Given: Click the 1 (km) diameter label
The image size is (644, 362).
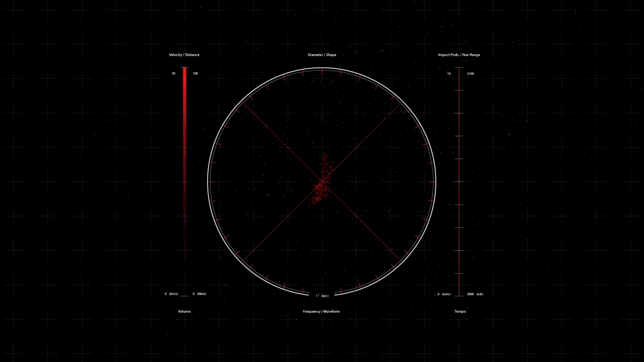Looking at the screenshot, I should tap(322, 296).
